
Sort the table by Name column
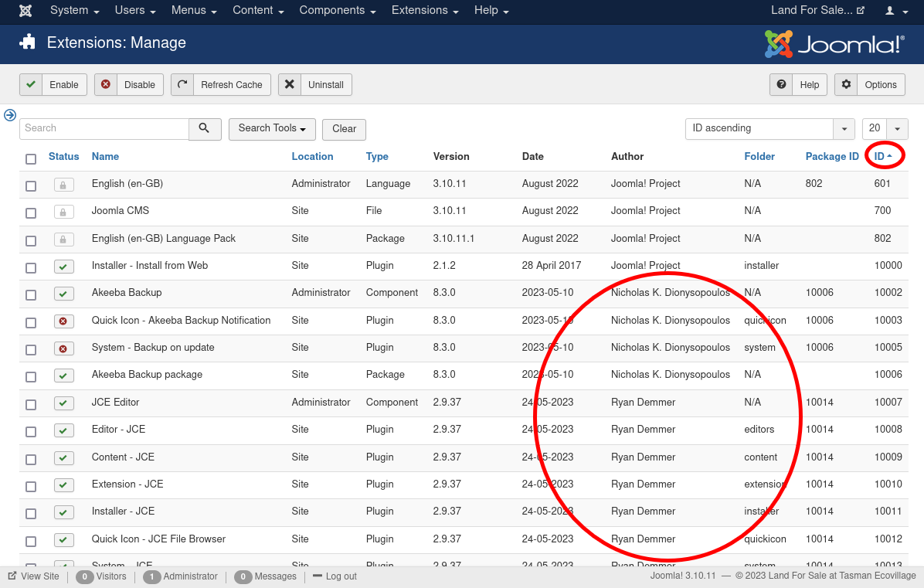click(x=106, y=156)
